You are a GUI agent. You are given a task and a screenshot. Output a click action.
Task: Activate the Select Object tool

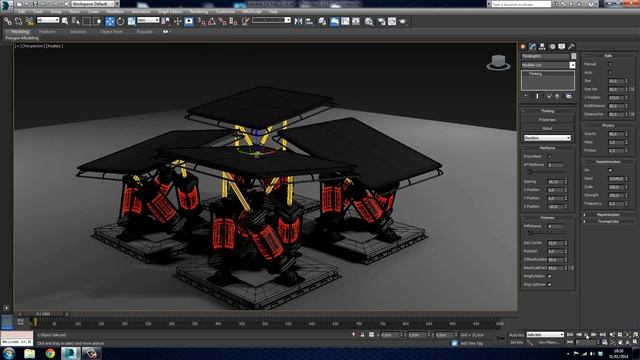point(65,21)
